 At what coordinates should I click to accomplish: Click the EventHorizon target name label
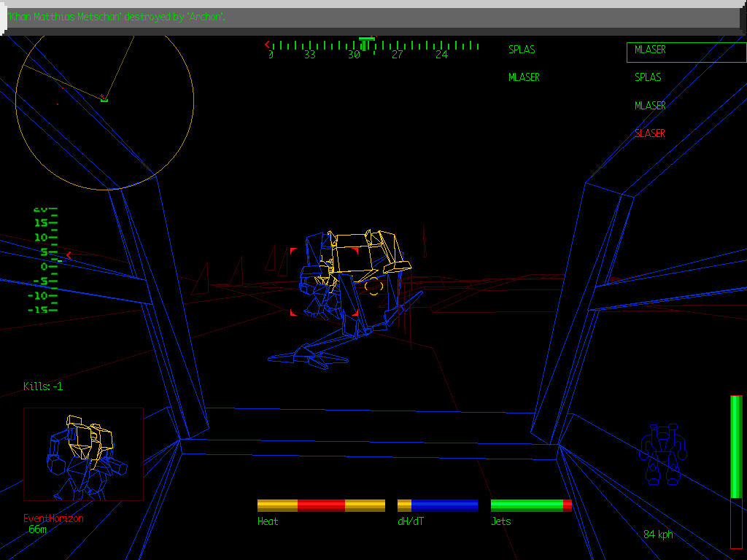[x=53, y=518]
